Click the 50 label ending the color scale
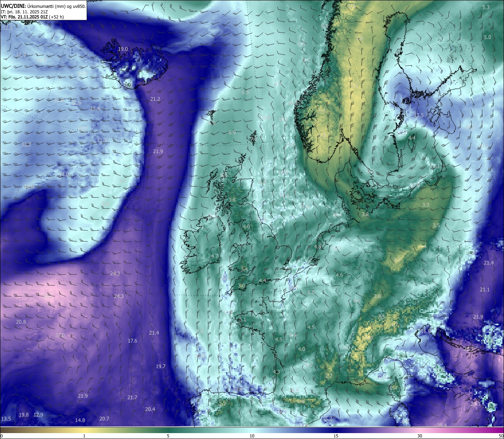The height and width of the screenshot is (439, 504). (501, 436)
